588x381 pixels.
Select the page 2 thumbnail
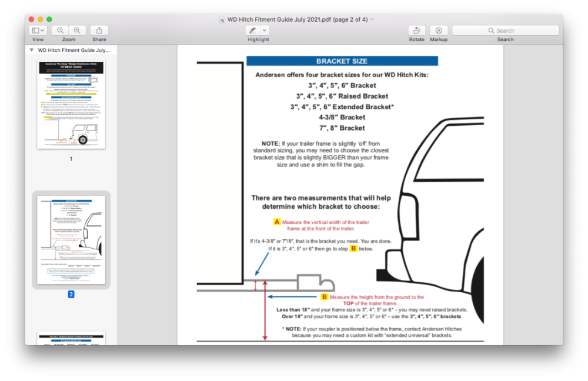71,239
